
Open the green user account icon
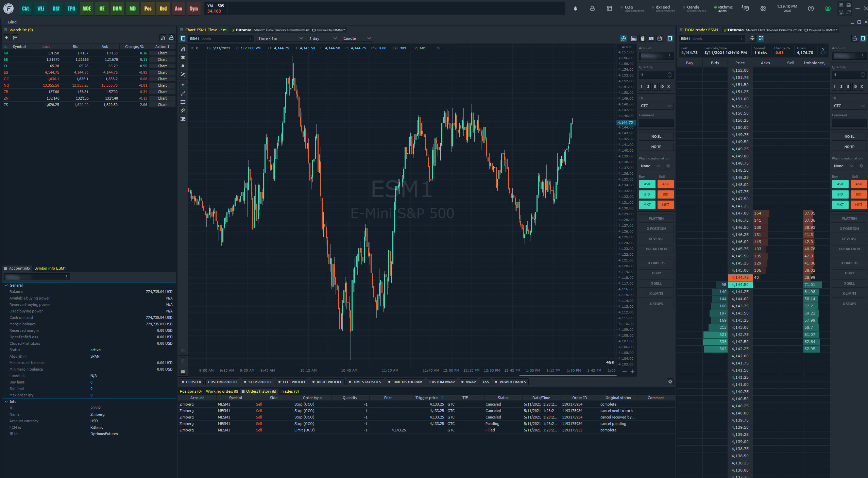tap(828, 8)
